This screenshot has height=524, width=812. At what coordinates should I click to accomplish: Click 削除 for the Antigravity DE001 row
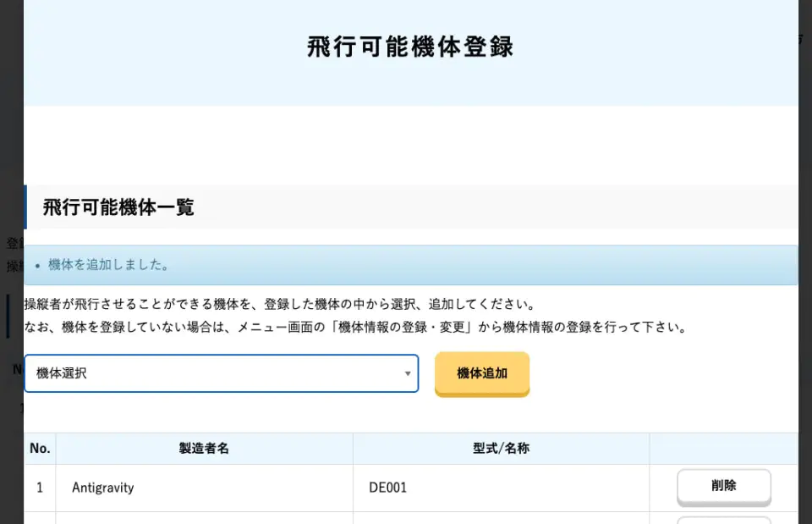pos(723,487)
